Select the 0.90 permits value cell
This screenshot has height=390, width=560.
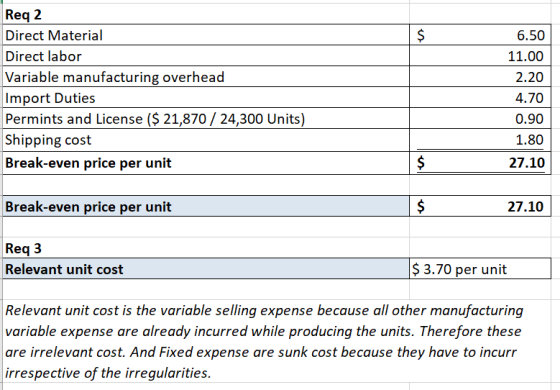[480, 119]
